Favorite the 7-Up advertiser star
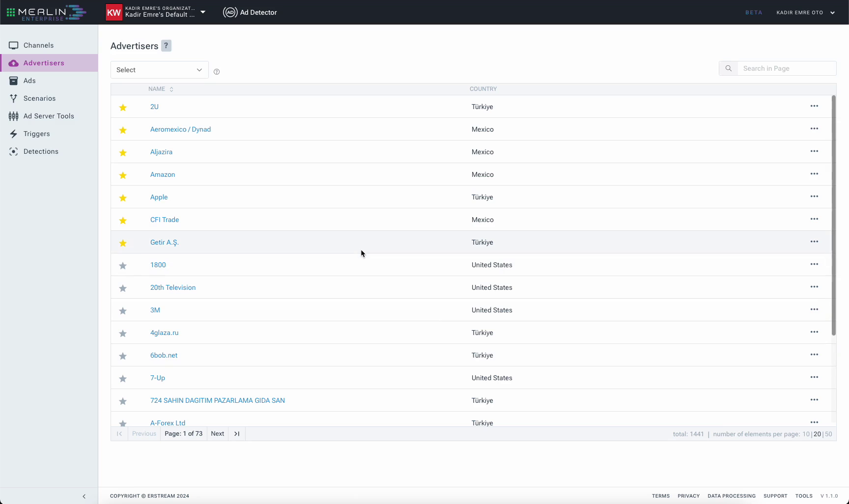 click(123, 378)
